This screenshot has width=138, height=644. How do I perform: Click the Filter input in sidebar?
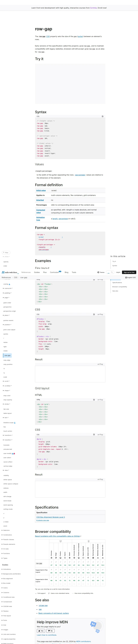[x=6, y=252]
